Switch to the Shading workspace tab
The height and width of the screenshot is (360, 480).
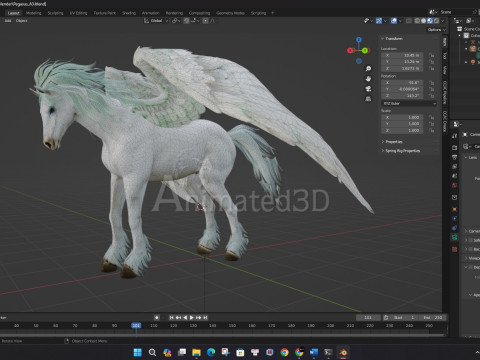[x=129, y=13]
